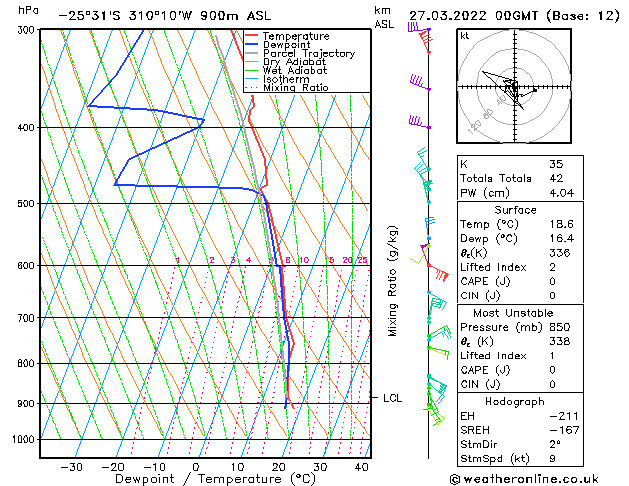Click the red wind barb near 600 hPa
Image resolution: width=629 pixels, height=486 pixels.
(x=438, y=272)
